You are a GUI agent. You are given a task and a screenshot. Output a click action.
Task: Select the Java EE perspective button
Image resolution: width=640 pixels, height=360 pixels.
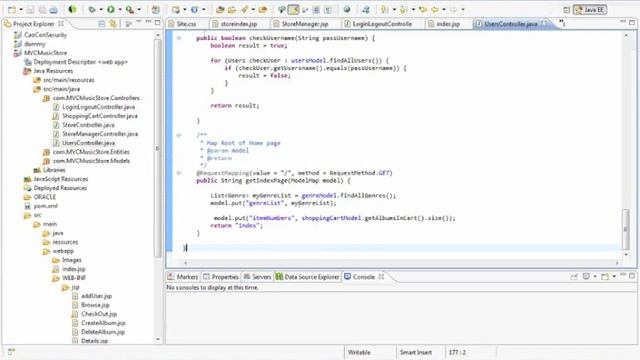[590, 10]
